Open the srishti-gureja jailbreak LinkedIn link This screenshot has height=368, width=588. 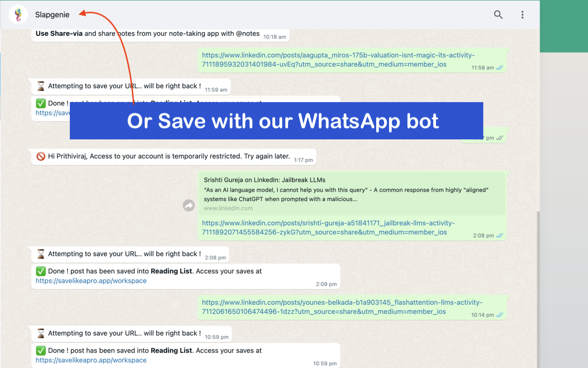328,227
